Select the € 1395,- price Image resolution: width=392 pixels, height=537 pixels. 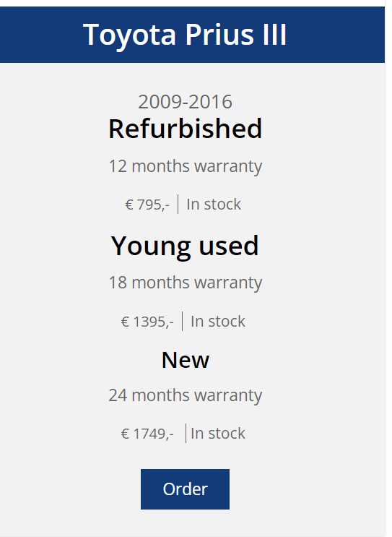point(147,322)
